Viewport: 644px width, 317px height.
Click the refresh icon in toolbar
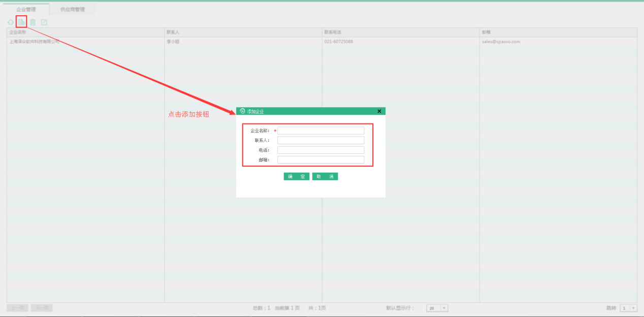pos(10,22)
